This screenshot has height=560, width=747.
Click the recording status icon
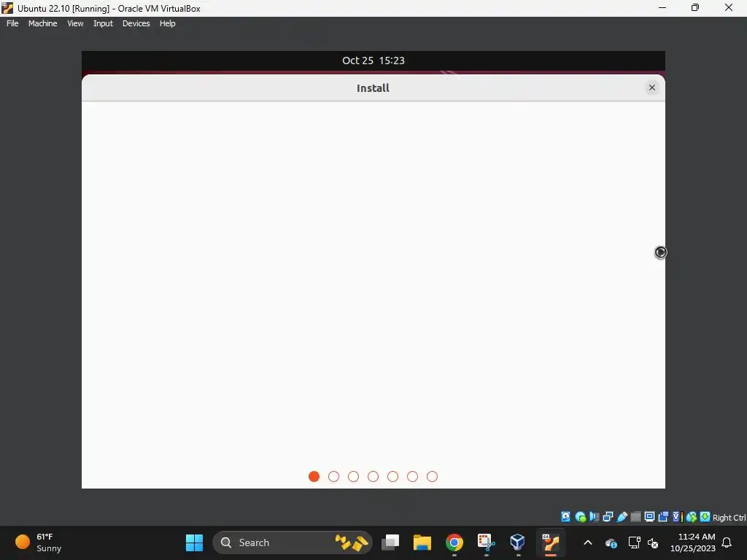tap(663, 517)
